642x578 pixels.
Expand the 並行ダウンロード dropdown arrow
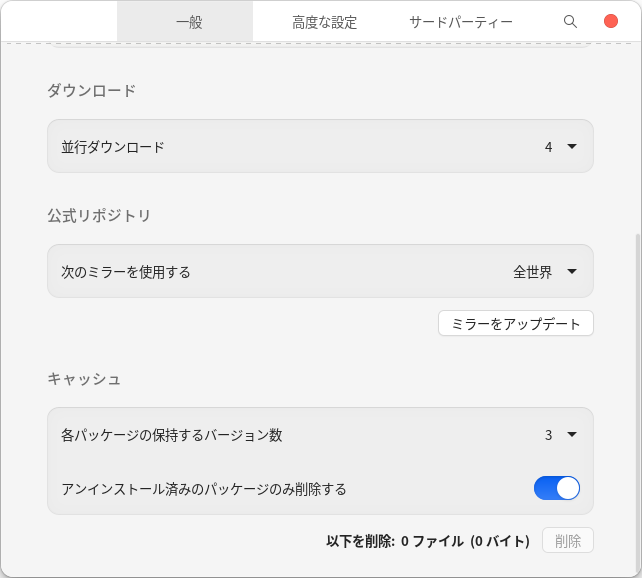pos(572,147)
